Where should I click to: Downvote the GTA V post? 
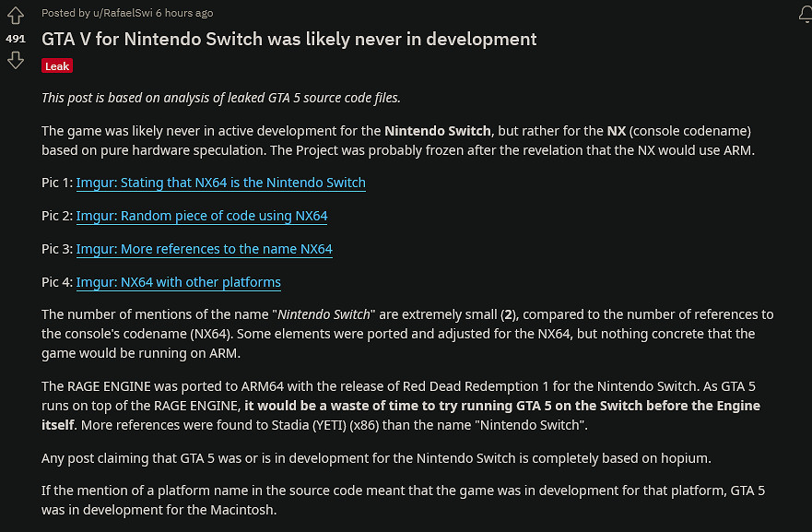(15, 61)
